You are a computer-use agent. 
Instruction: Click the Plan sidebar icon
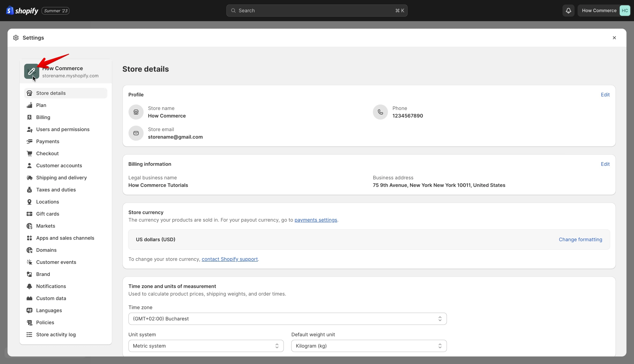coord(29,105)
